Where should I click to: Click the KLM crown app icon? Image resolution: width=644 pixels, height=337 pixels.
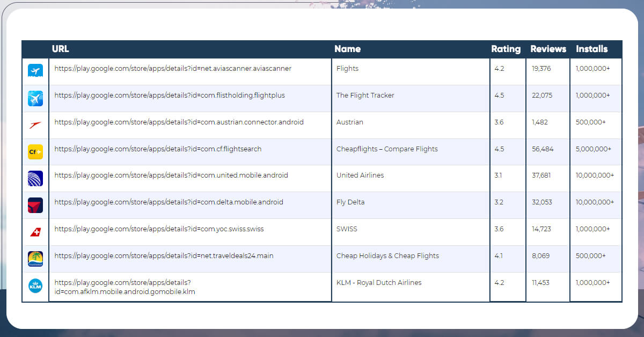click(x=35, y=285)
